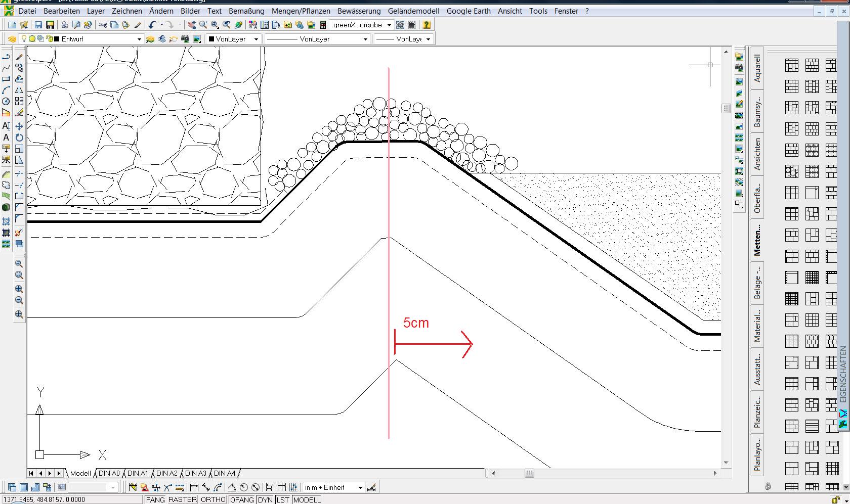The image size is (850, 504).
Task: Select the aligned dimension tool icon
Action: (206, 488)
